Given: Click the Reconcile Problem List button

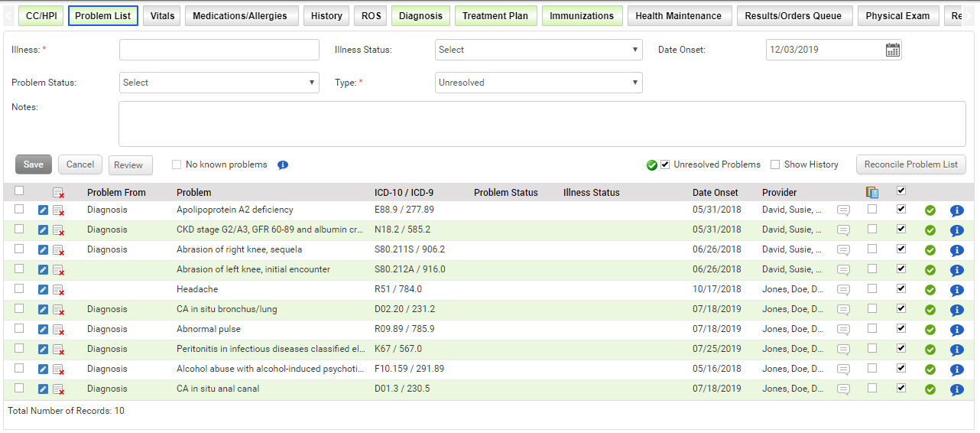Looking at the screenshot, I should coord(910,164).
